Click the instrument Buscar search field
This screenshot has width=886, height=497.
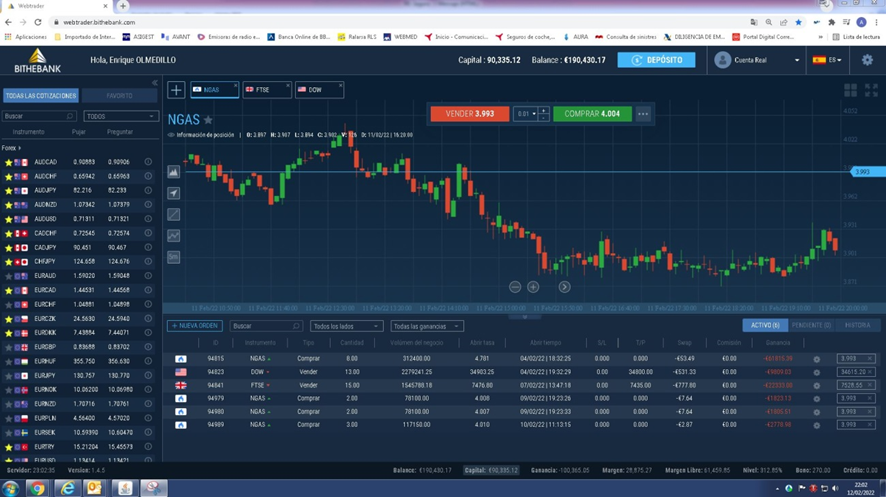[x=38, y=116]
